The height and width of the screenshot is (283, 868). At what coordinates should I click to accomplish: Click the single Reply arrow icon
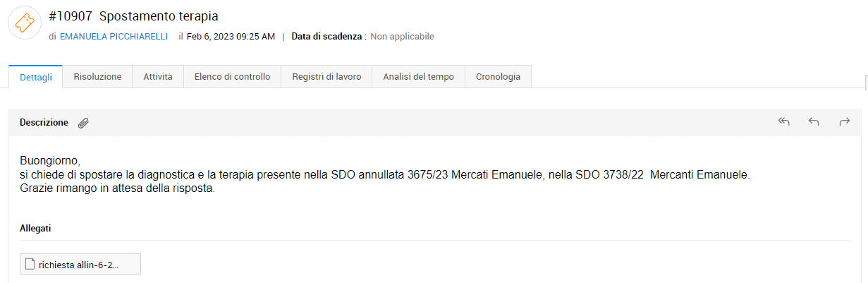point(814,122)
